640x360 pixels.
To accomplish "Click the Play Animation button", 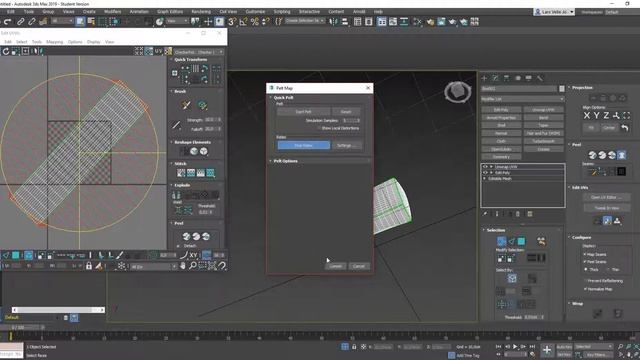I will pos(515,347).
